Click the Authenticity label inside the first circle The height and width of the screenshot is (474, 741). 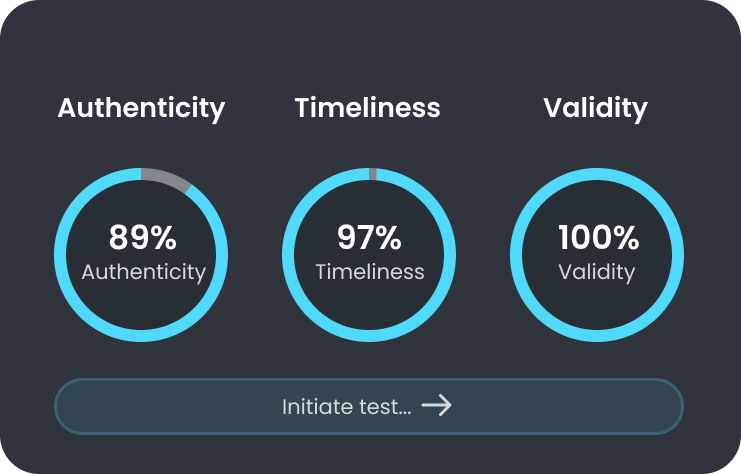coord(143,271)
